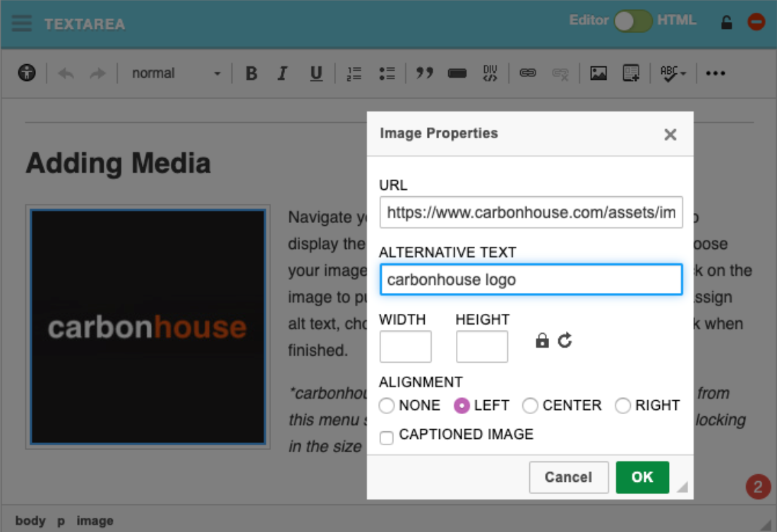Undo the last edit
Image resolution: width=777 pixels, height=532 pixels.
point(66,74)
